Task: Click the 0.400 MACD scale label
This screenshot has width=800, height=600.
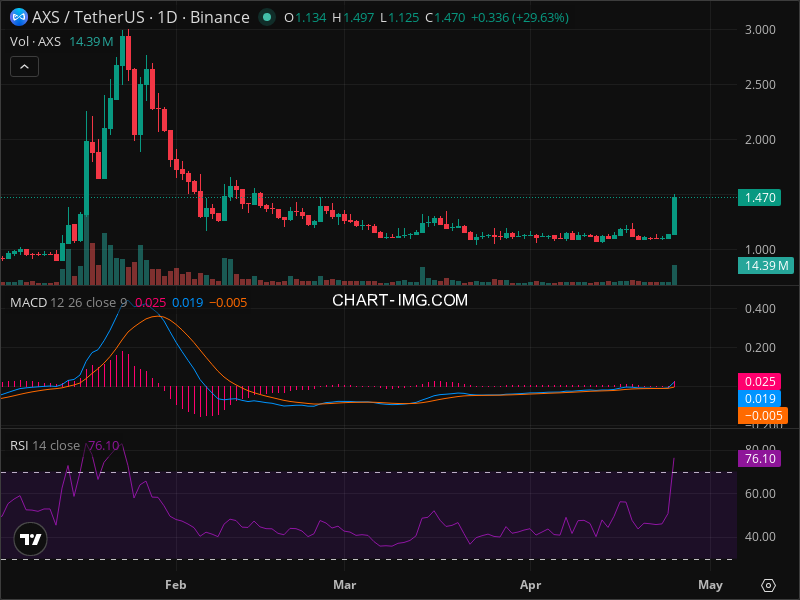Action: (760, 309)
